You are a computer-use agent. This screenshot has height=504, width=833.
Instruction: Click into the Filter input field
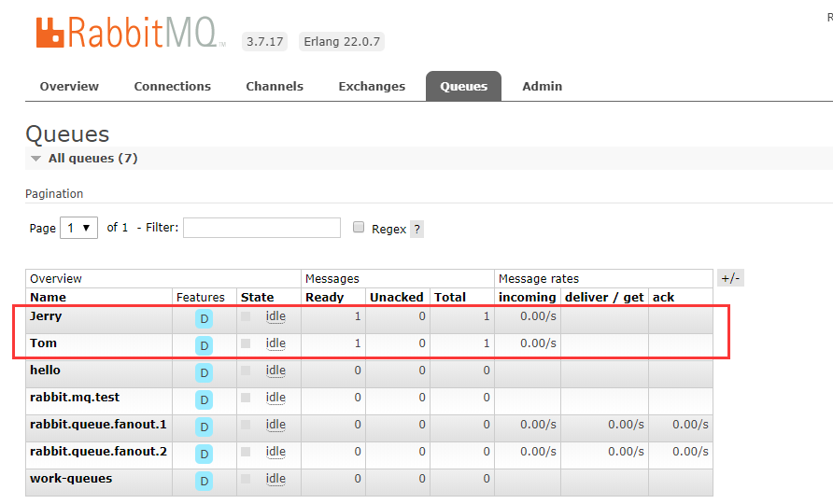261,228
